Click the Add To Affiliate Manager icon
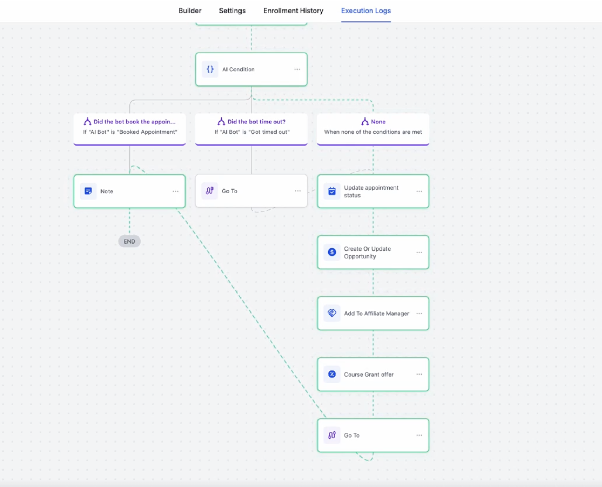 click(332, 313)
